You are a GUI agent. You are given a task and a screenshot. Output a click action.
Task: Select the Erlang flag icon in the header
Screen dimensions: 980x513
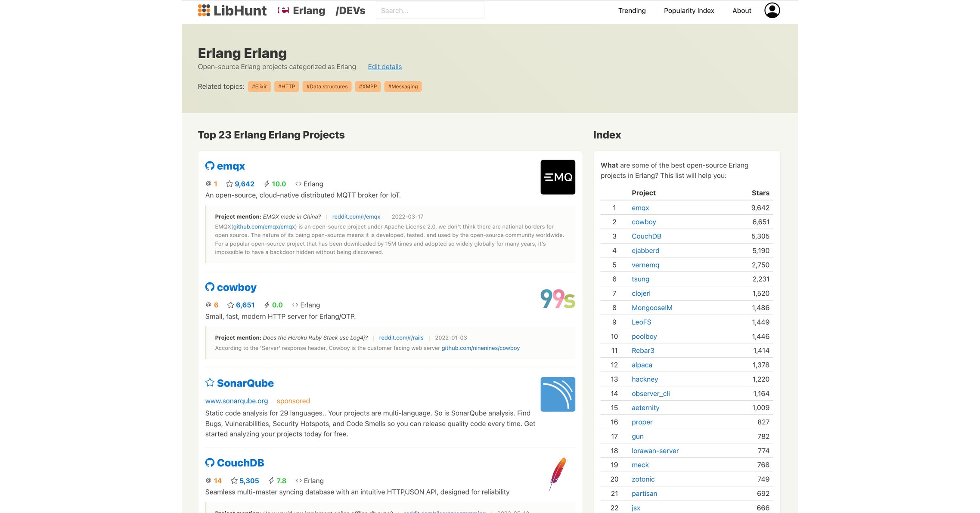283,9
